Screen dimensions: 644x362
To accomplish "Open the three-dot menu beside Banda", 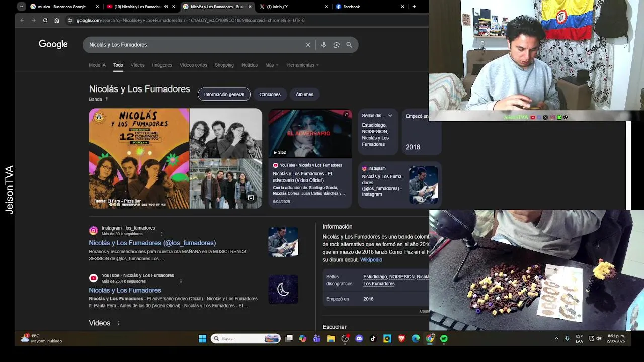I will (x=107, y=99).
